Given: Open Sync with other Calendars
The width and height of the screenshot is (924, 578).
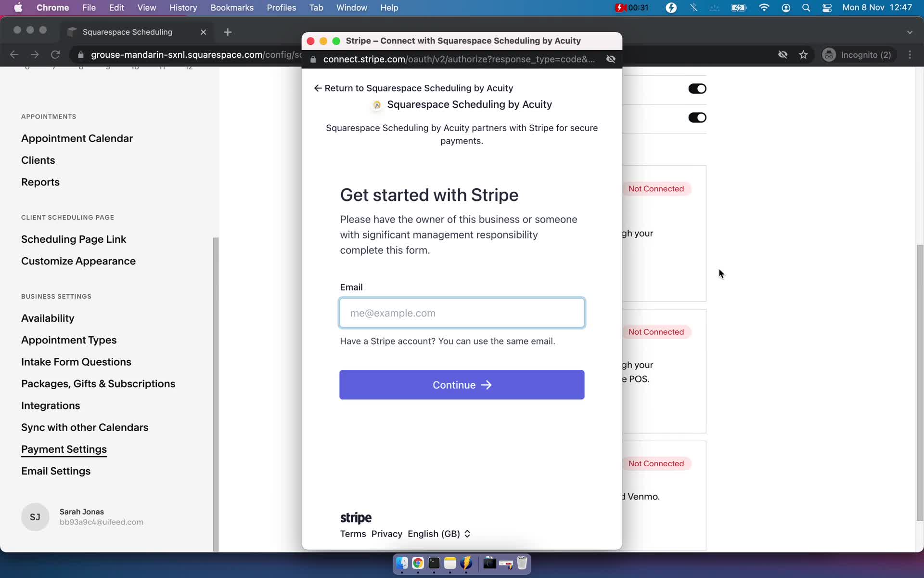Looking at the screenshot, I should [85, 428].
